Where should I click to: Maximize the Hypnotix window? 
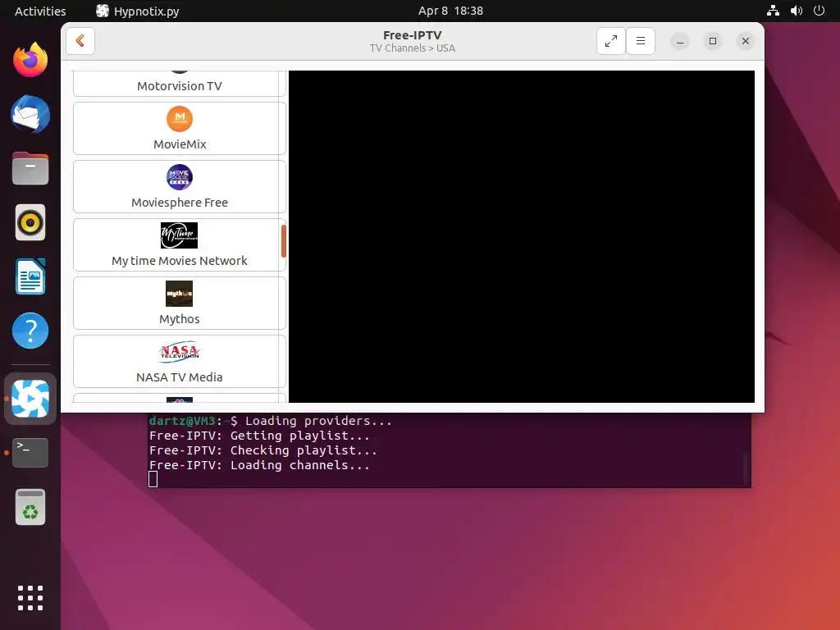click(713, 41)
